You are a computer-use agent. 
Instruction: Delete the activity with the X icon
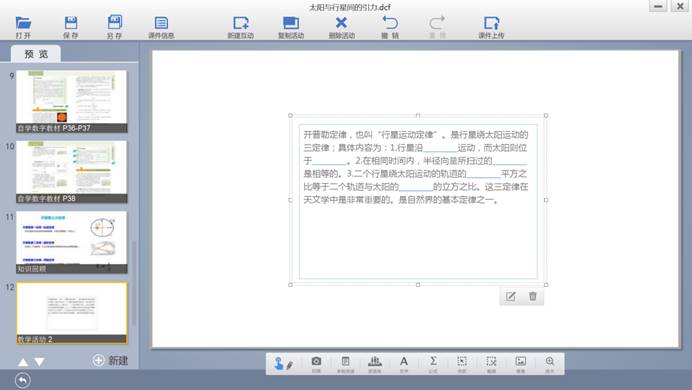341,27
